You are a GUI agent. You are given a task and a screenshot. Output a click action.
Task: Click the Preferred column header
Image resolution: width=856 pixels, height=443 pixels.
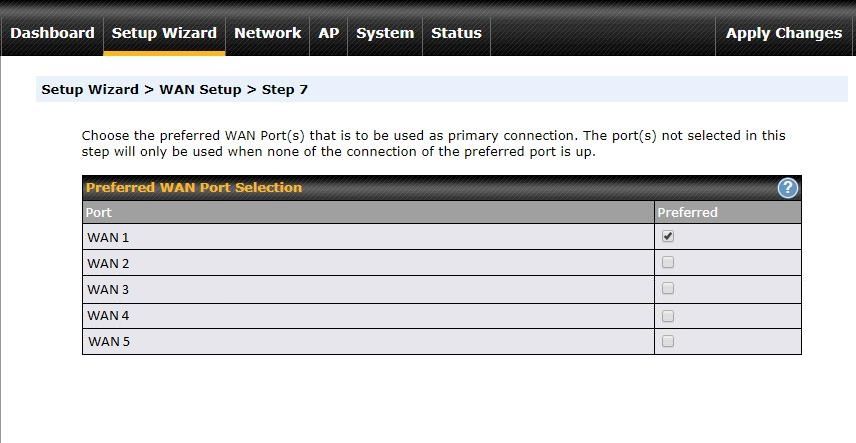click(x=687, y=212)
